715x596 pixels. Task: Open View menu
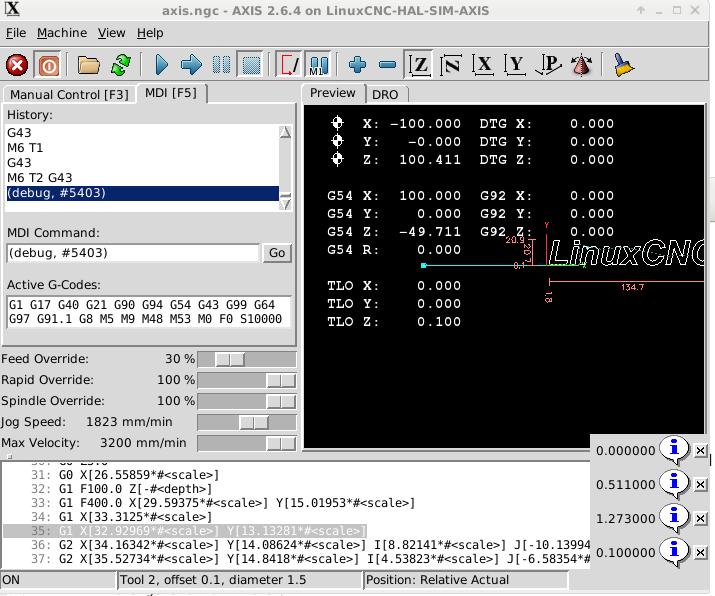tap(111, 33)
